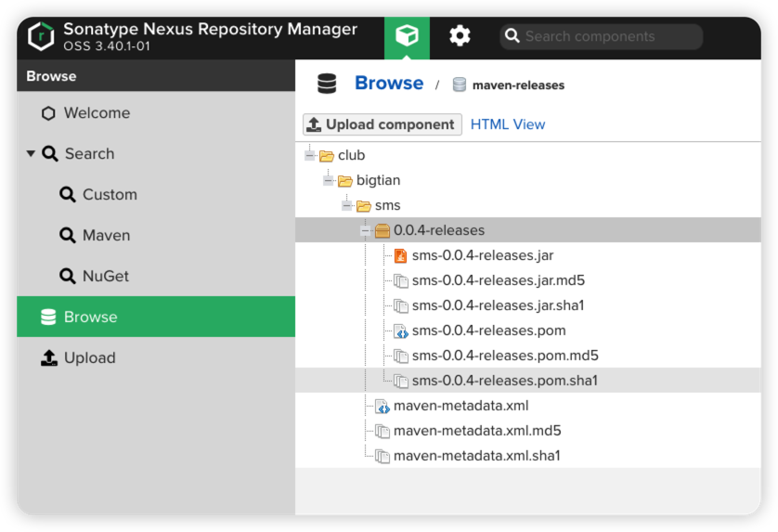This screenshot has width=778, height=532.
Task: Click the file icon of sms-0.0.4-releases.pom.sha1
Action: click(401, 381)
